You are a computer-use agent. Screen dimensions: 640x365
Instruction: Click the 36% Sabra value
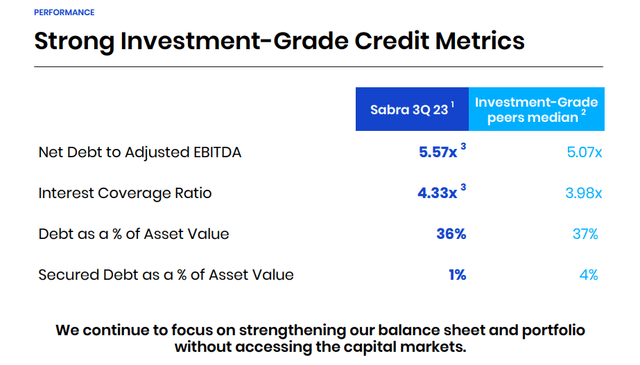pos(451,234)
